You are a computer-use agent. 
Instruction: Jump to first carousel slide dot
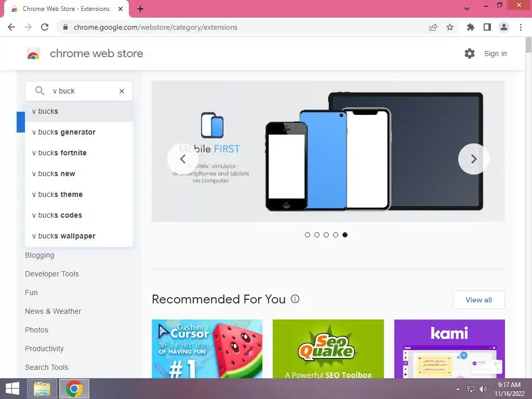pyautogui.click(x=308, y=235)
